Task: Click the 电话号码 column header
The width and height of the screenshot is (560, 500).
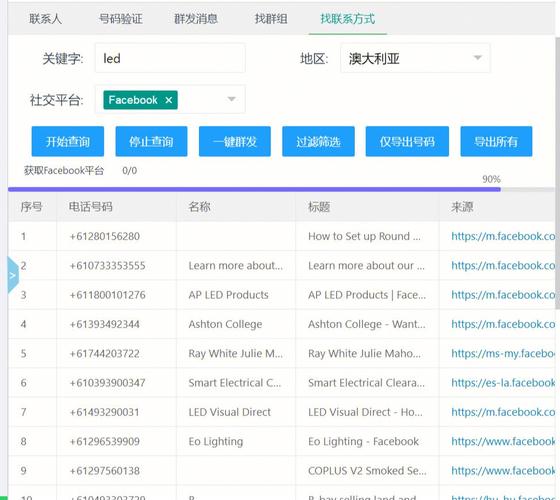Action: (90, 207)
